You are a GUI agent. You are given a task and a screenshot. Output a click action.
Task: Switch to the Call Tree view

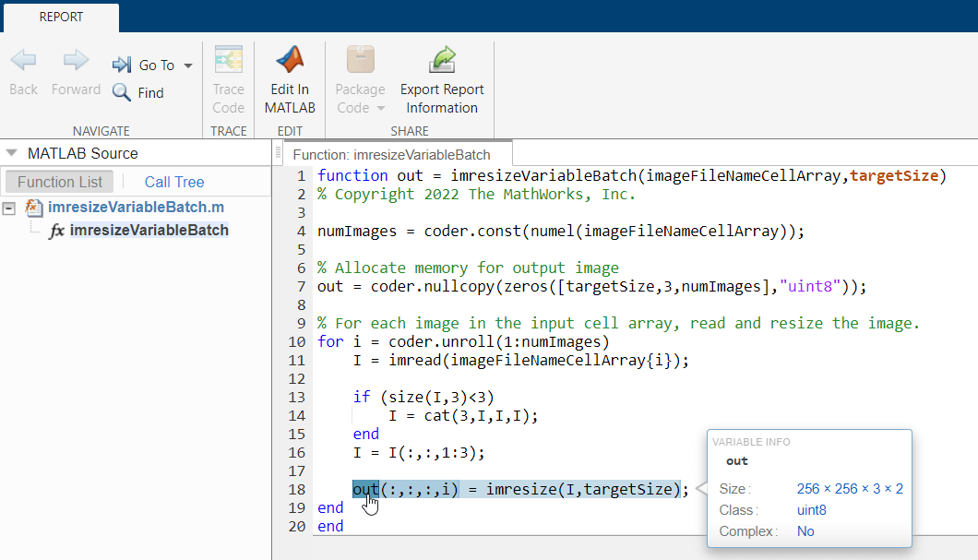tap(174, 182)
